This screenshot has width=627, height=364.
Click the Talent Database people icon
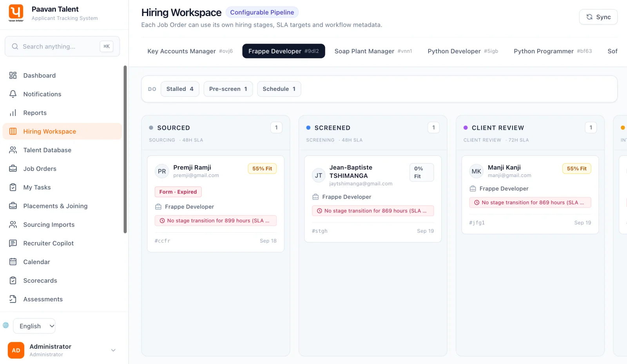point(13,150)
